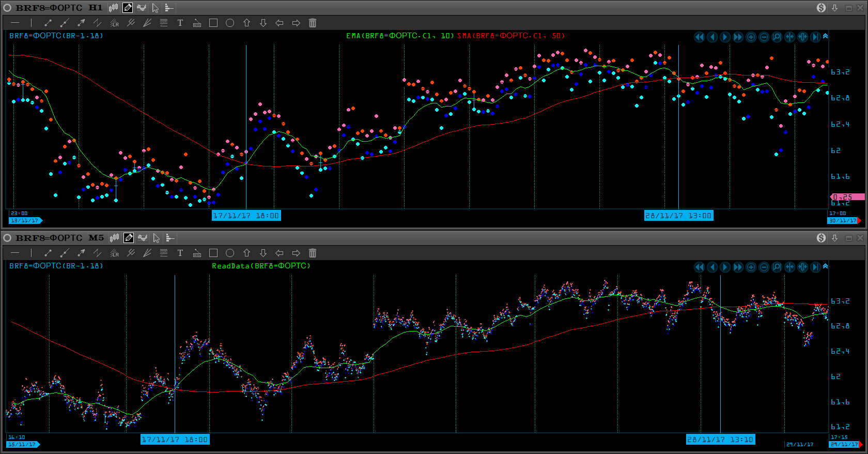This screenshot has width=868, height=454.
Task: Select the up arrow marker in H1 toolbar
Action: (246, 23)
